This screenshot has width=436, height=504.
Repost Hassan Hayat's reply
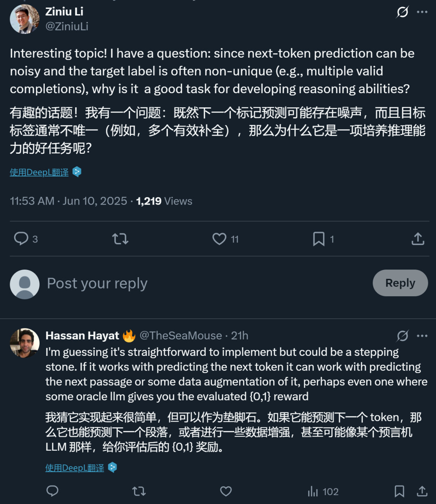click(x=139, y=491)
